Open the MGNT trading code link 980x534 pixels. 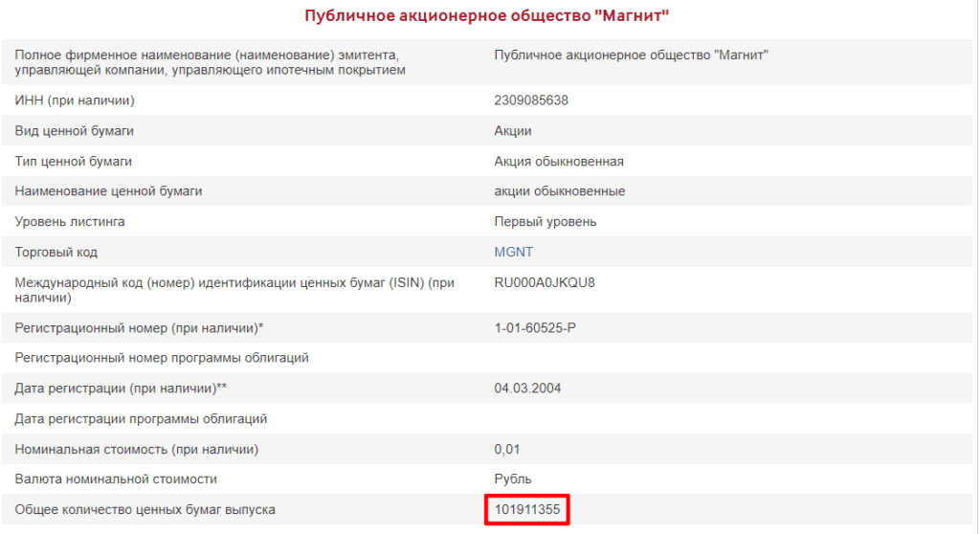[513, 252]
